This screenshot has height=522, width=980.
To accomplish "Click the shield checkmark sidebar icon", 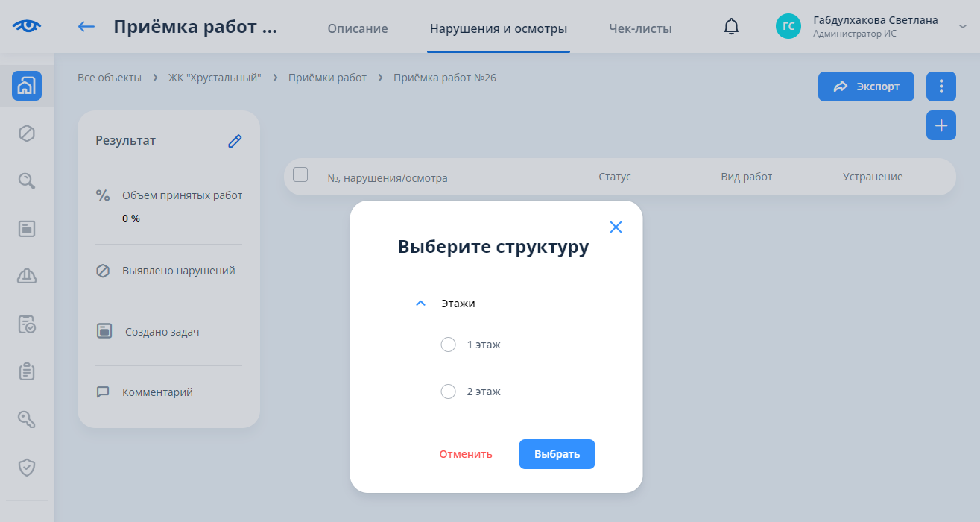I will [27, 468].
